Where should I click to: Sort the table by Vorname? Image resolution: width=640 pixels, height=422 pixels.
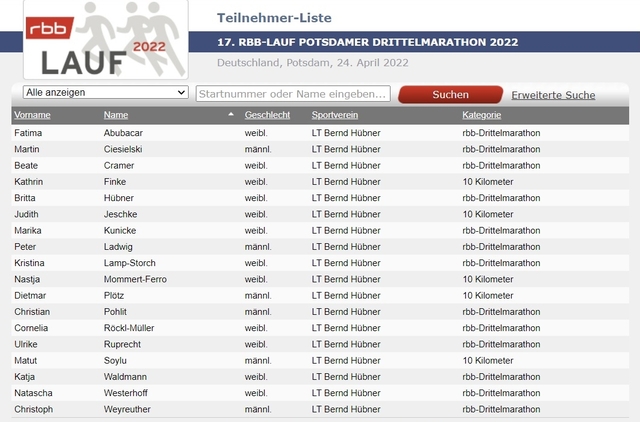coord(32,115)
